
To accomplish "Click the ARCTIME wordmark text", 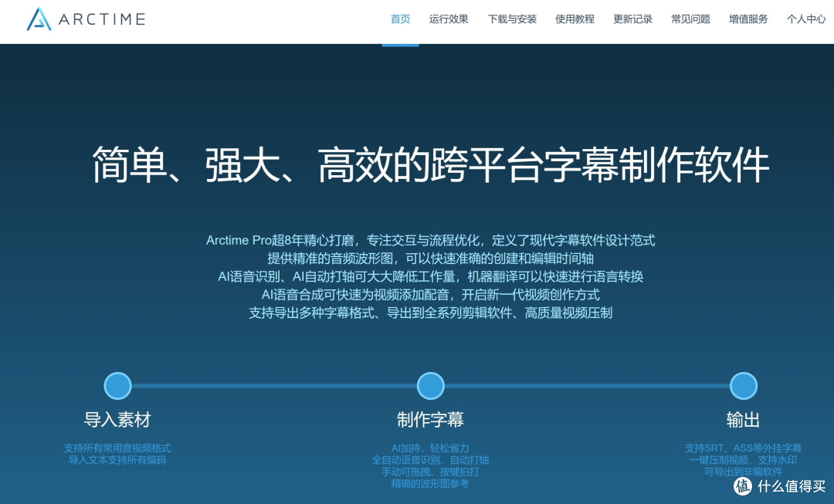I will pyautogui.click(x=102, y=19).
